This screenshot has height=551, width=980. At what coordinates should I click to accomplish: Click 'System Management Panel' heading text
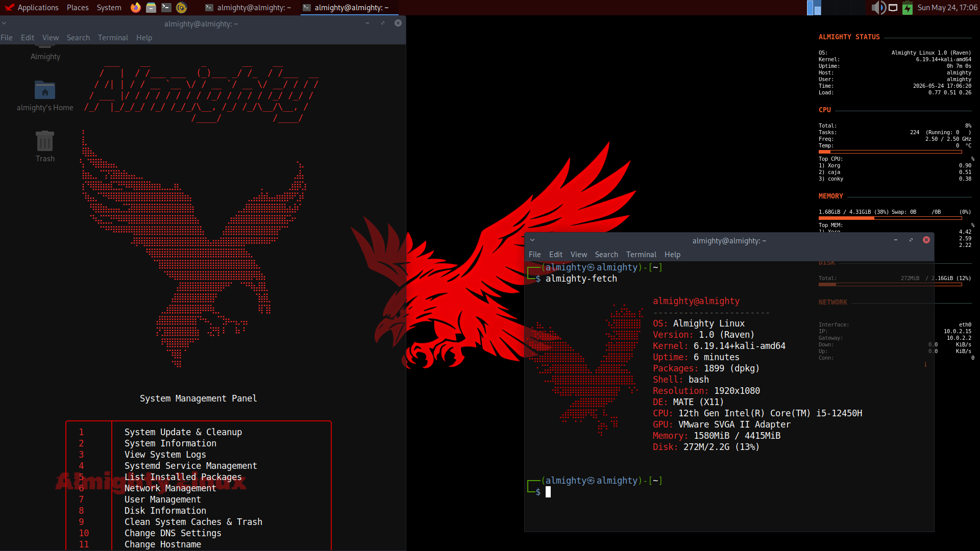coord(199,398)
